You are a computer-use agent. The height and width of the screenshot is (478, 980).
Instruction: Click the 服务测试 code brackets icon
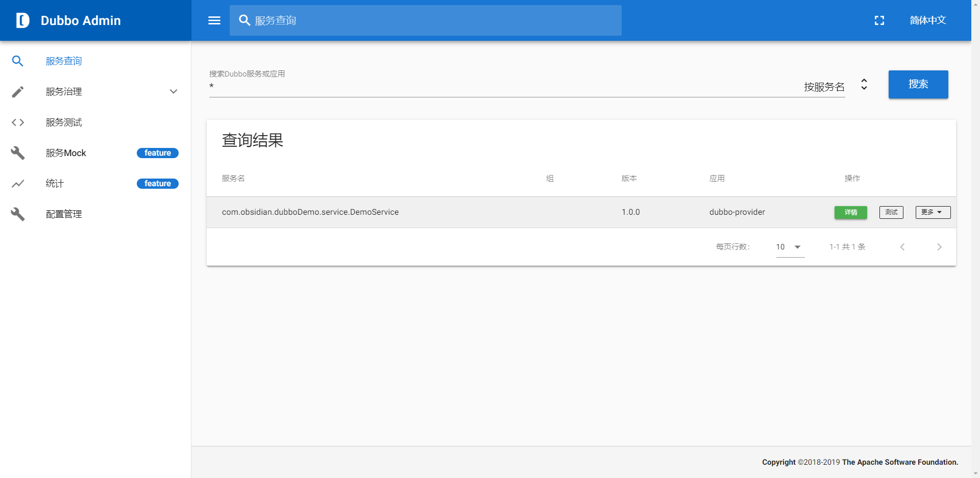18,122
